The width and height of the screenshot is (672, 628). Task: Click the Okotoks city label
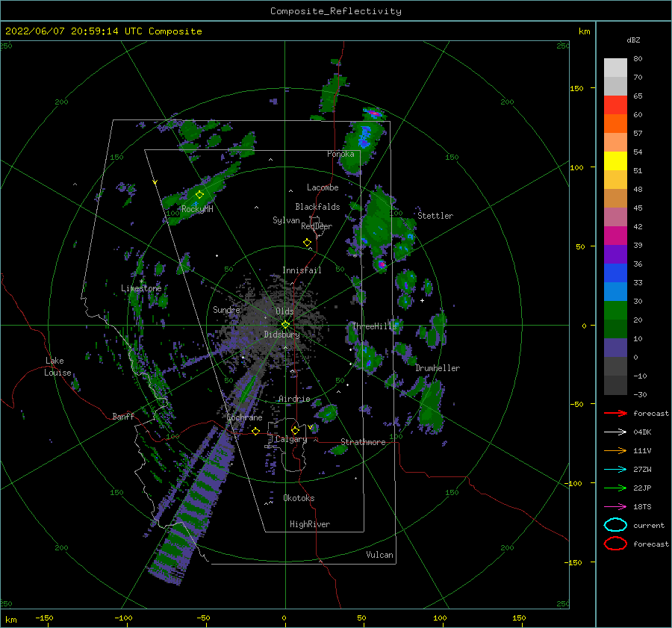[x=299, y=498]
